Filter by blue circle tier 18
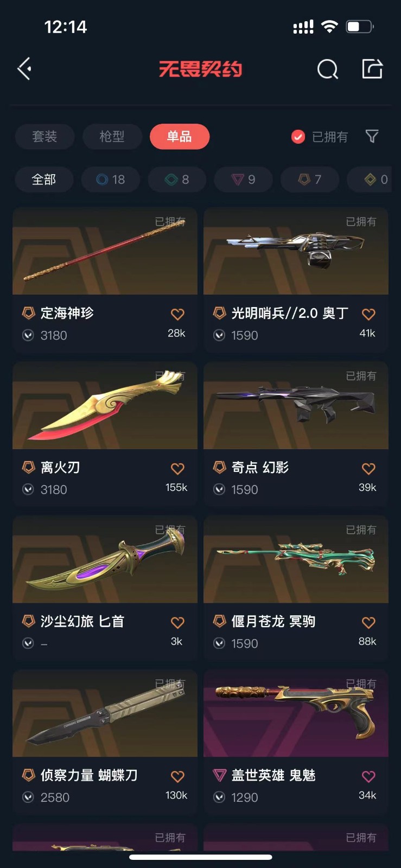The height and width of the screenshot is (868, 401). click(111, 180)
